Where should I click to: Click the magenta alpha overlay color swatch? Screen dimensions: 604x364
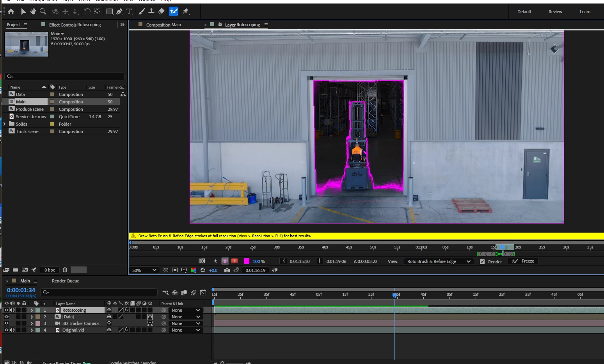tap(247, 261)
